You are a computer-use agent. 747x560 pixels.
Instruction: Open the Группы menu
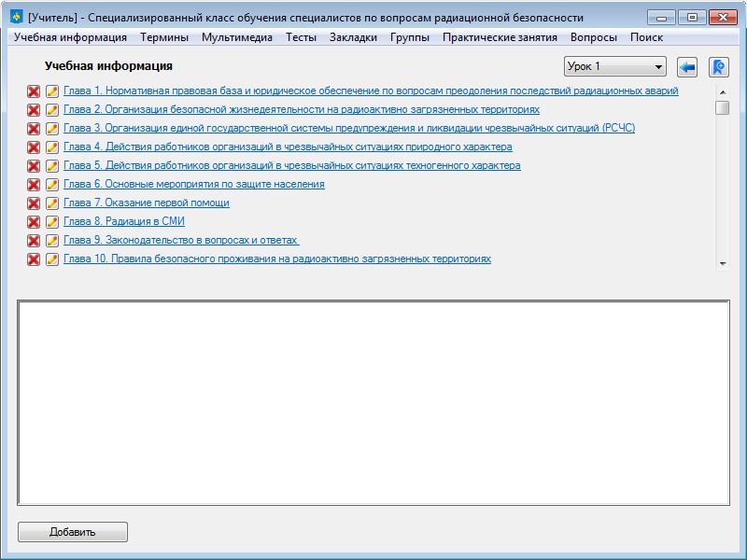tap(410, 37)
